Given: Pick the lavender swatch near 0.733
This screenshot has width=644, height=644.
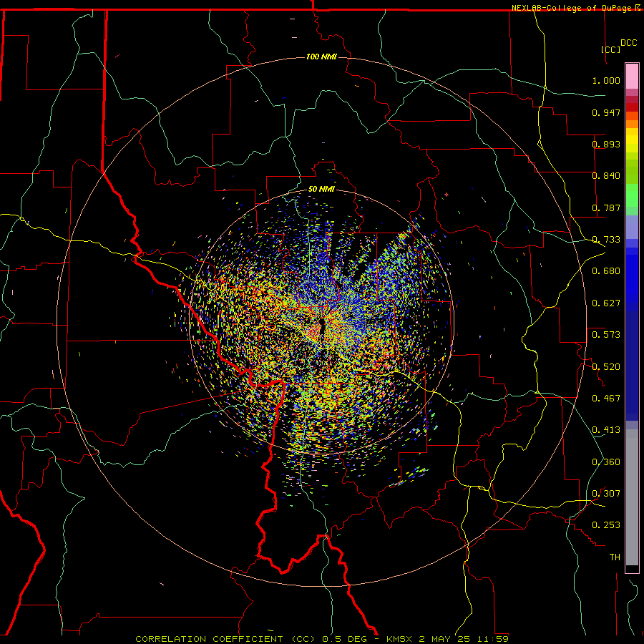Looking at the screenshot, I should [x=632, y=227].
